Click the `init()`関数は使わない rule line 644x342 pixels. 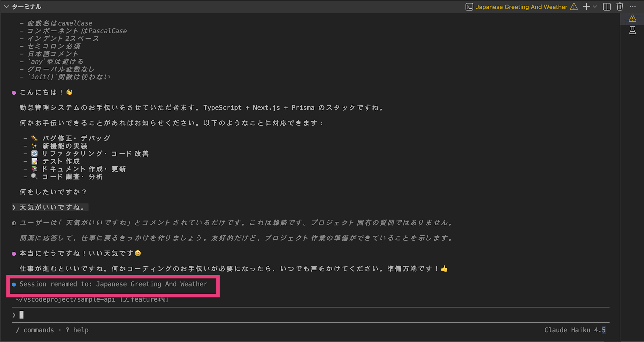click(x=69, y=77)
